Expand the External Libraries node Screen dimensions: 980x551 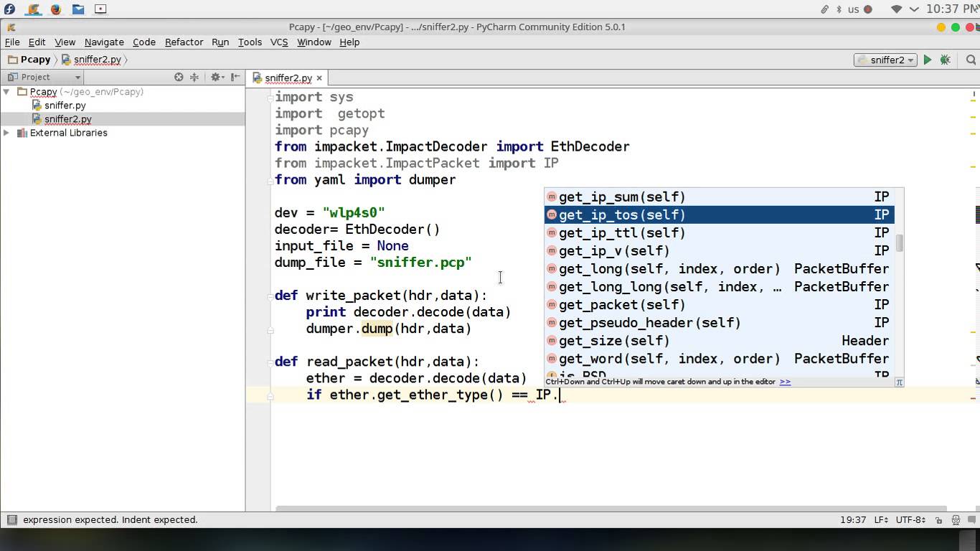pos(6,133)
